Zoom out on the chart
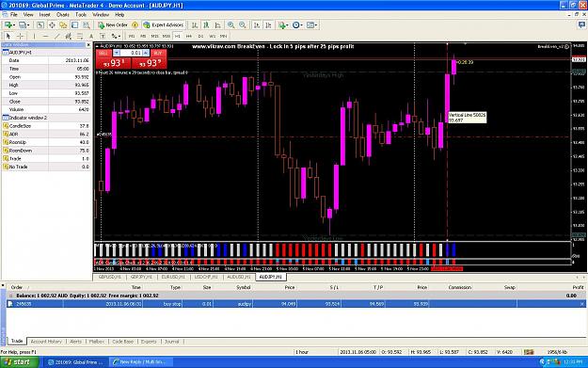 point(243,24)
